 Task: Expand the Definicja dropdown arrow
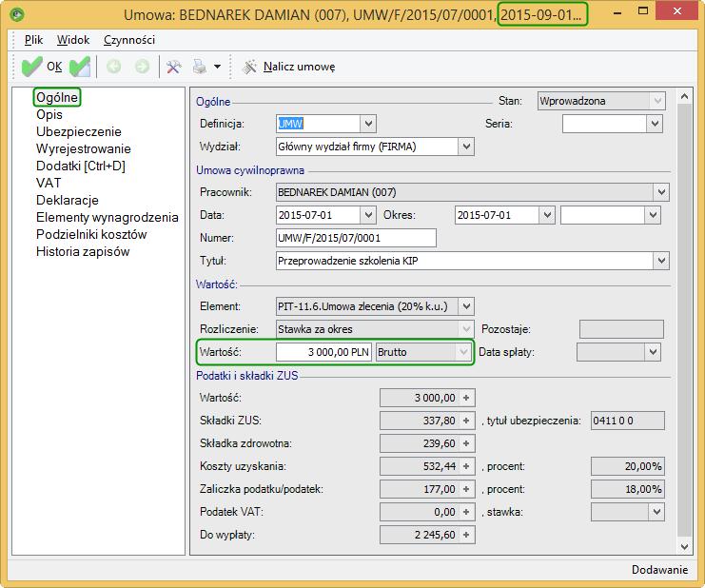coord(368,124)
